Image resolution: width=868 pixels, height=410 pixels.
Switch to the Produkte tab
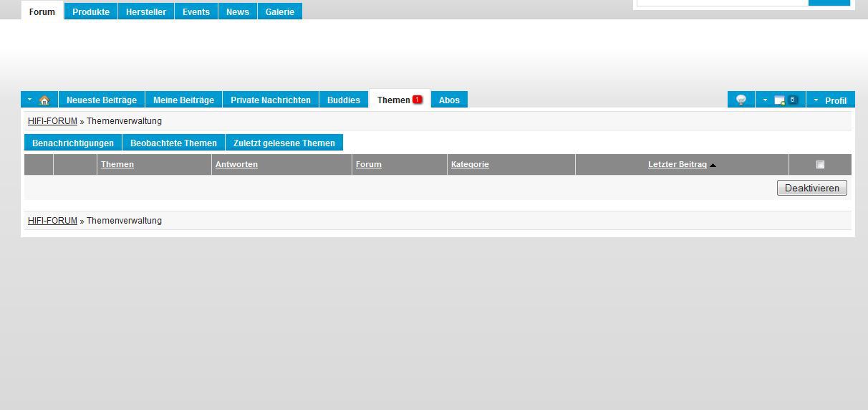pyautogui.click(x=91, y=12)
